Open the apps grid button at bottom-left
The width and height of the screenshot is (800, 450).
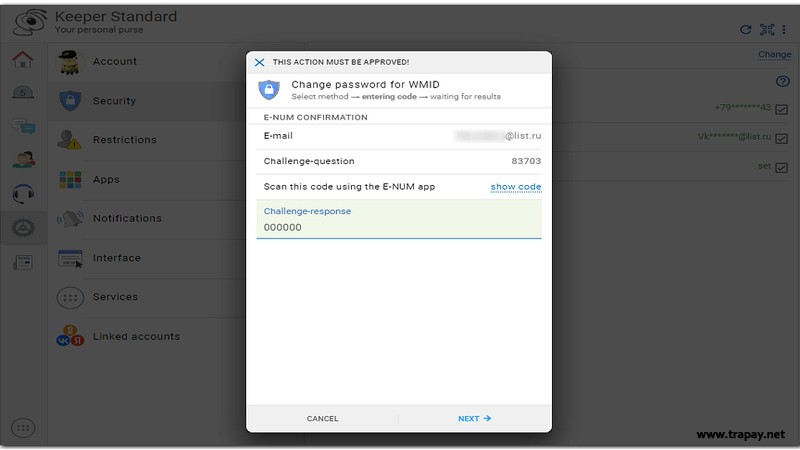23,428
